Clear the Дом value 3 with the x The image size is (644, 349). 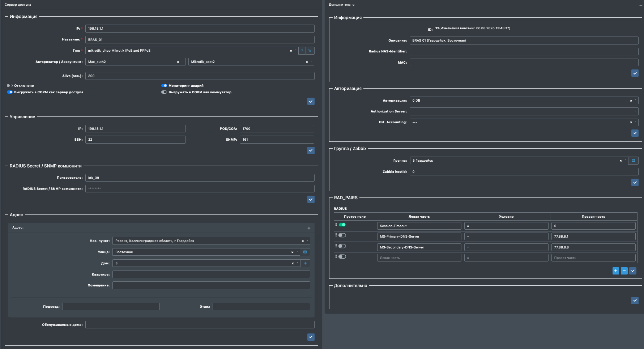(x=293, y=263)
